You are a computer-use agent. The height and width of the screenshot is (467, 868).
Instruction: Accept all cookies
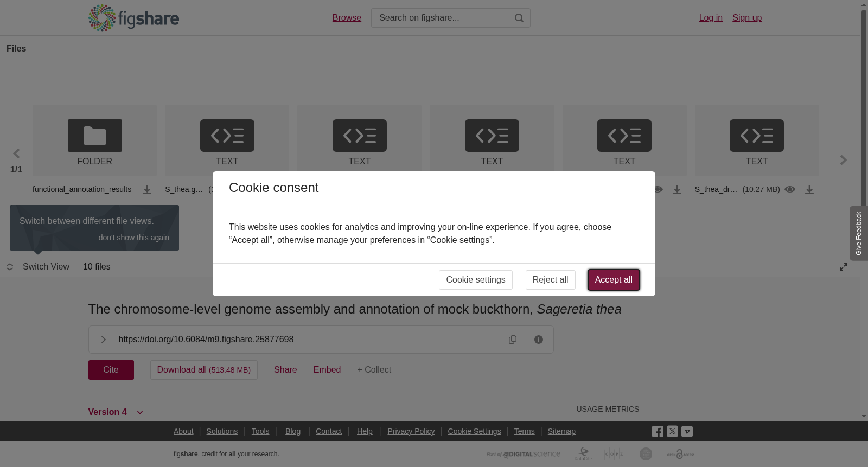(614, 280)
